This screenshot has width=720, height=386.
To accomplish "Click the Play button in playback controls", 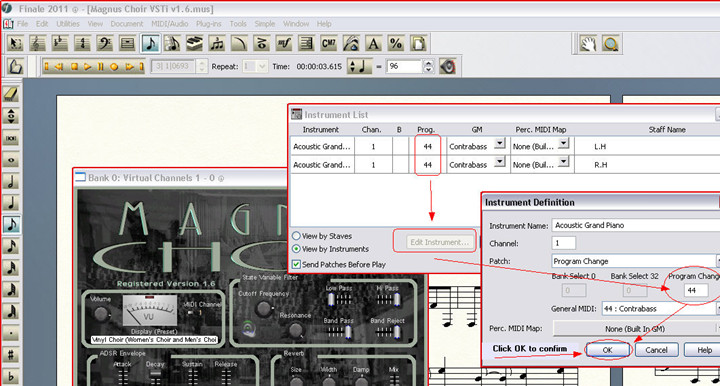I will [87, 67].
